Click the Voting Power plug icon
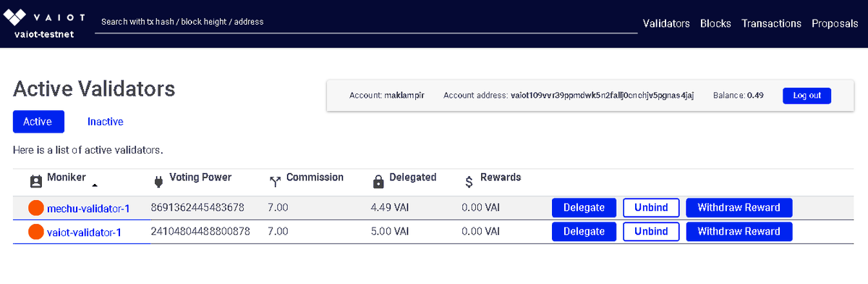Screen dimensions: 868x284 (158, 181)
